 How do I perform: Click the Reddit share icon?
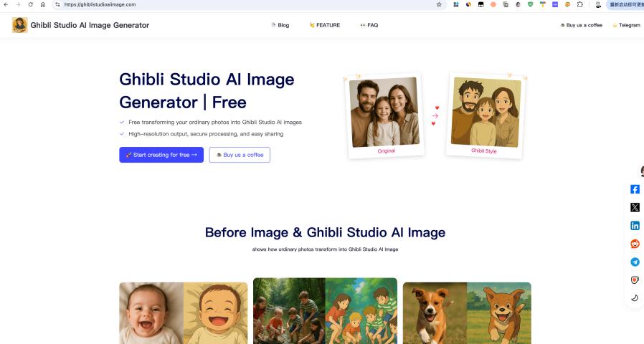[635, 244]
